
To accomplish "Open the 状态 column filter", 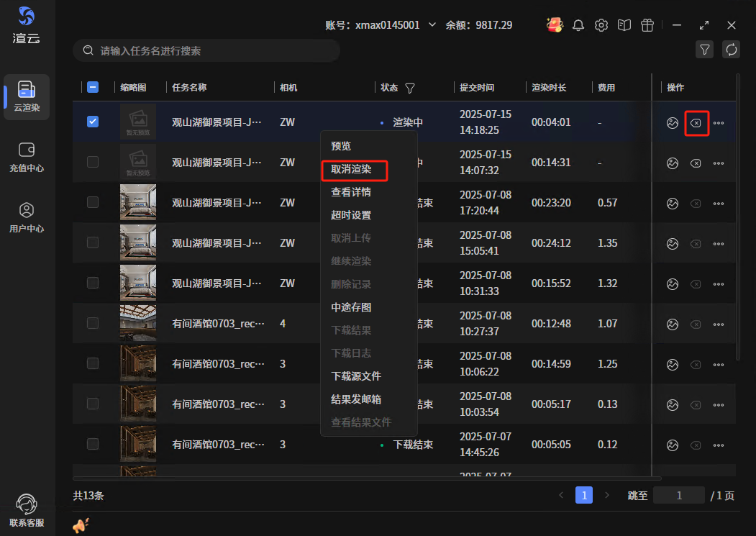I will point(410,88).
